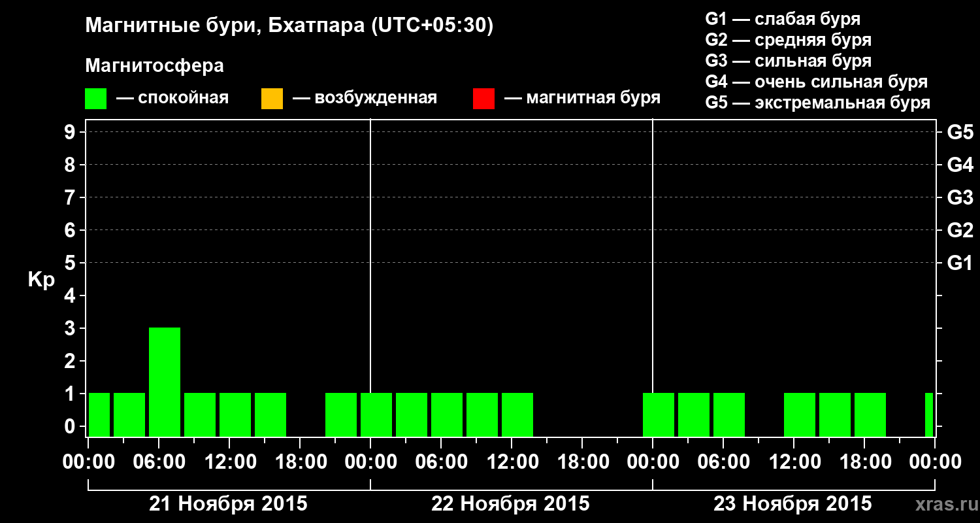Click the red 'магнитная буря' legend swatch
Viewport: 980px width, 523px height.
coord(483,99)
